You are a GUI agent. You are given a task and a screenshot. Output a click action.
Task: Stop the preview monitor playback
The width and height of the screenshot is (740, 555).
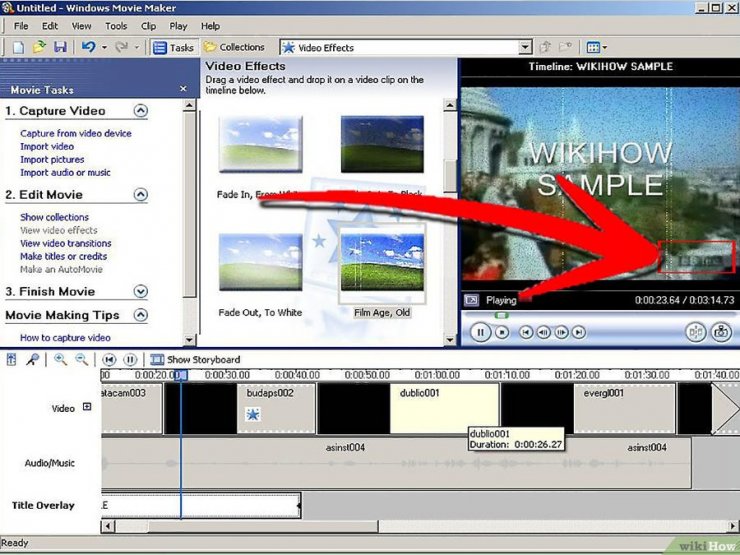click(502, 332)
